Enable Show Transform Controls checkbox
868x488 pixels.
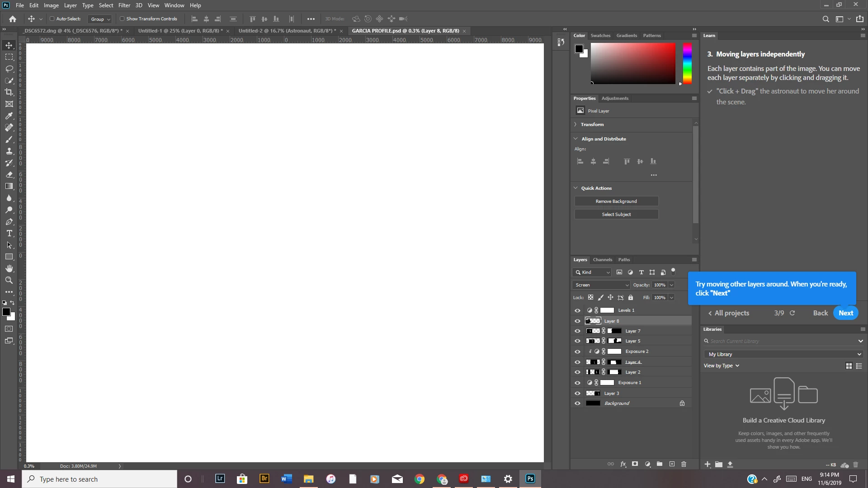click(x=122, y=19)
